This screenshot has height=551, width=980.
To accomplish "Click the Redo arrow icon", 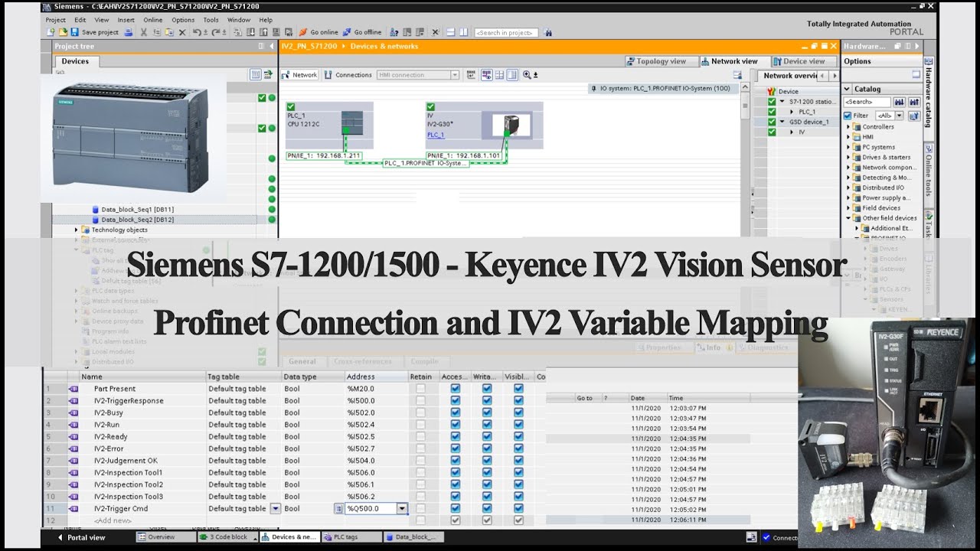I will point(217,32).
